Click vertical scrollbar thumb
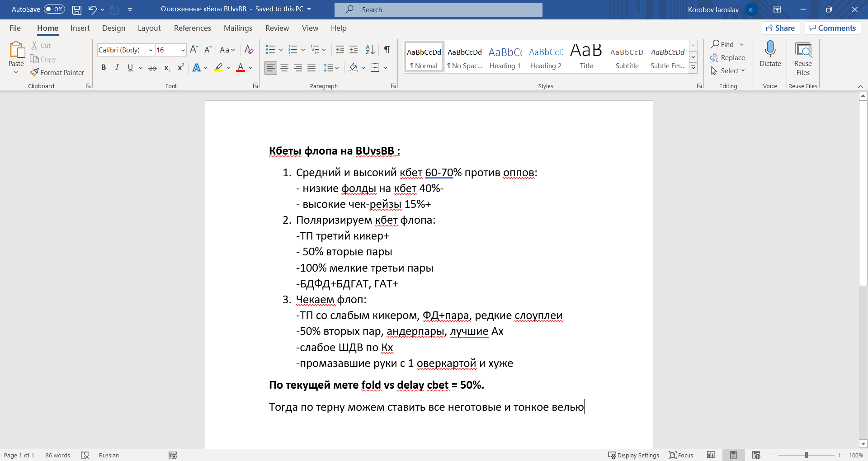Screen dimensions: 868x461 (863, 193)
